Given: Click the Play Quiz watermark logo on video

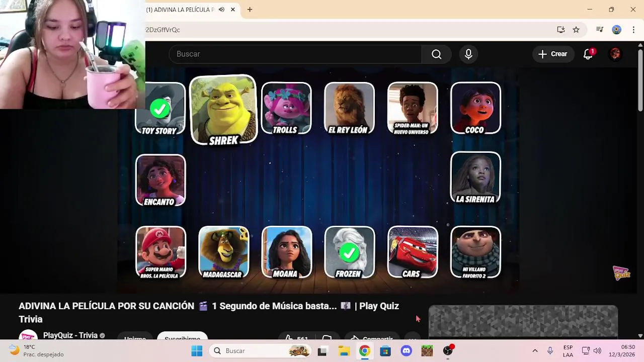Looking at the screenshot, I should [x=621, y=273].
